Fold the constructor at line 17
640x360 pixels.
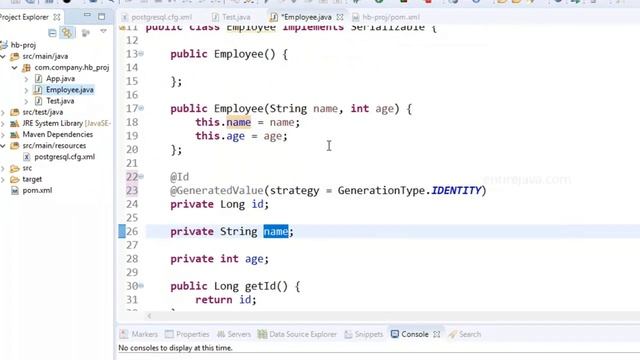(x=141, y=108)
